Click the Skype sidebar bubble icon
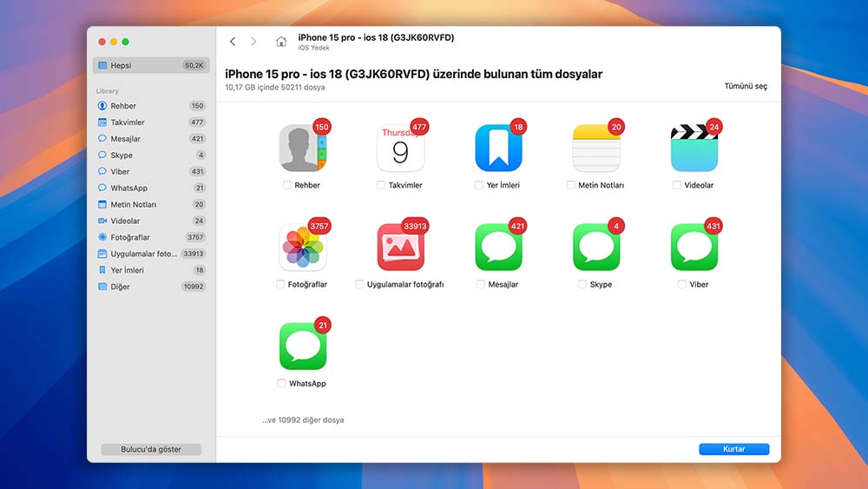868x489 pixels. click(x=102, y=155)
